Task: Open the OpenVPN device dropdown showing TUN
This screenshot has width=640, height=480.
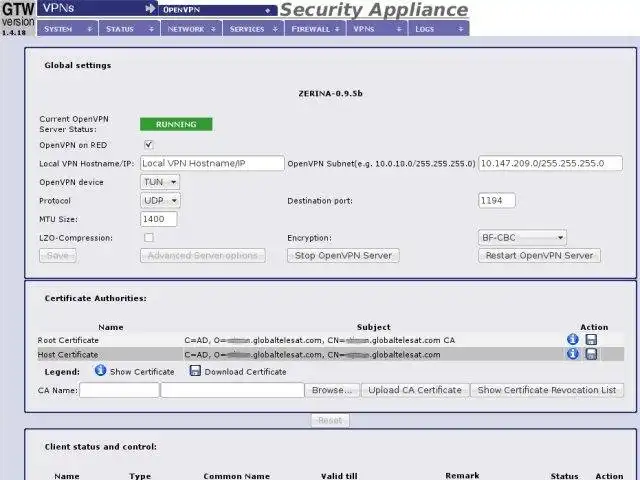Action: 160,182
